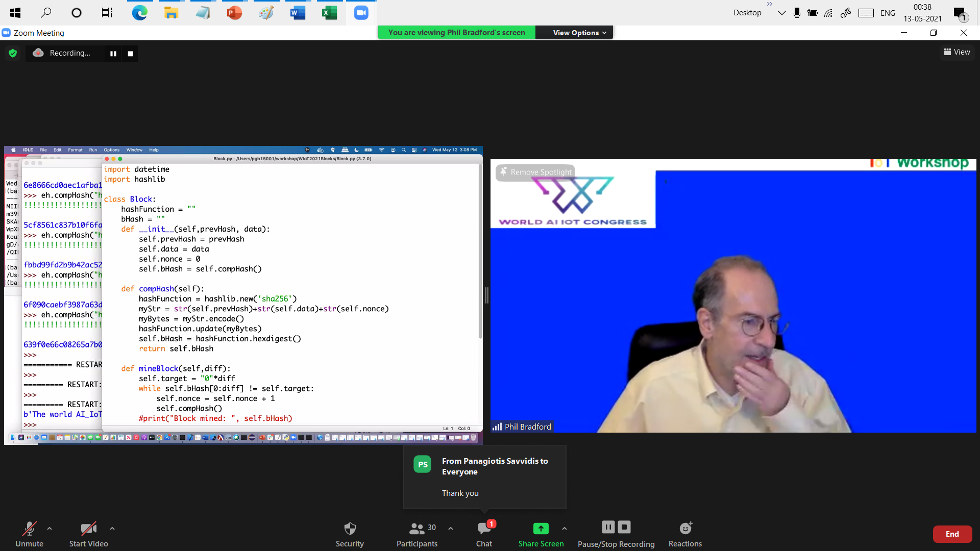Click Remove Spotlight on Phil Bradford's video
Screen dimensions: 980x551
click(535, 172)
